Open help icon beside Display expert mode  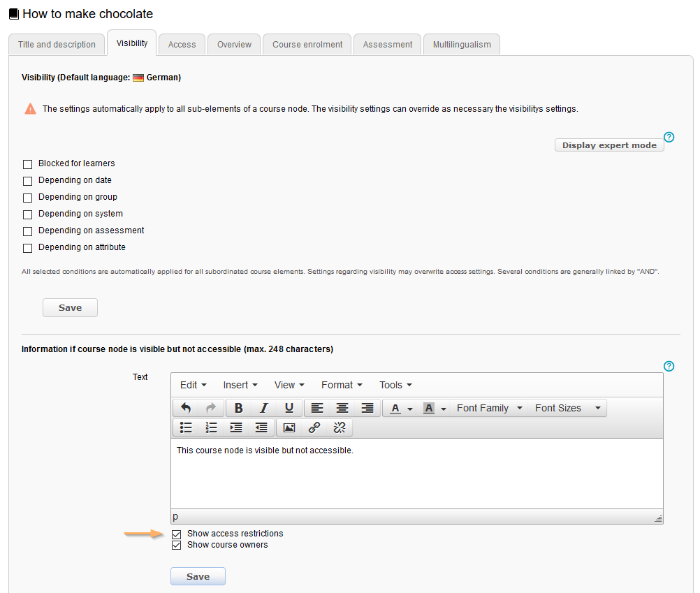[669, 137]
